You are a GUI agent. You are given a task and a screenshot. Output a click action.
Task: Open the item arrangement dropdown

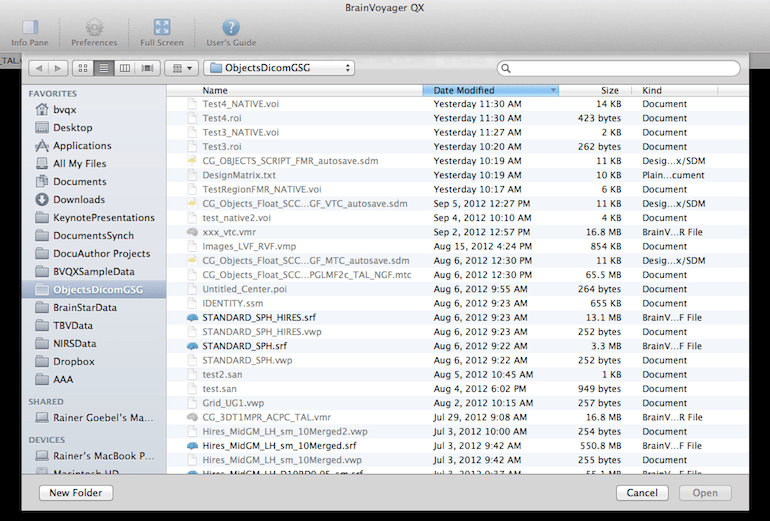182,68
